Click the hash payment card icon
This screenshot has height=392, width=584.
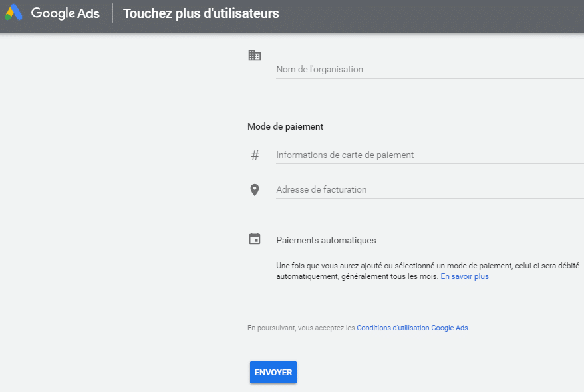[255, 155]
